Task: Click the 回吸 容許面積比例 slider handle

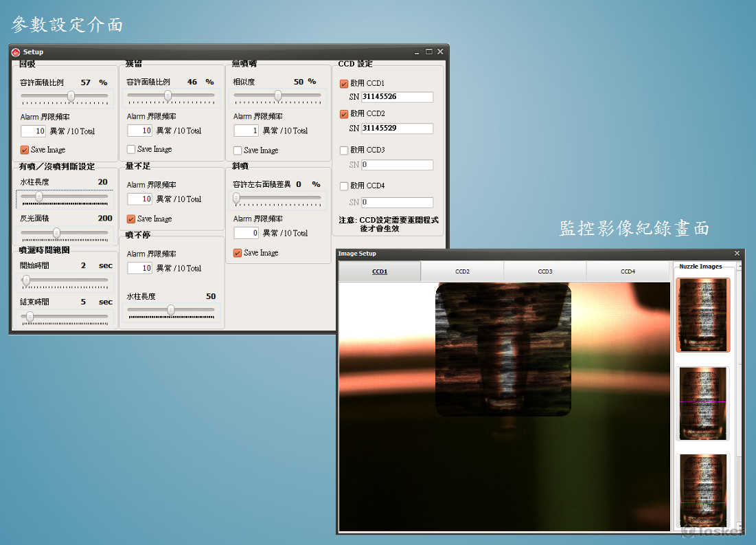Action: (x=71, y=96)
